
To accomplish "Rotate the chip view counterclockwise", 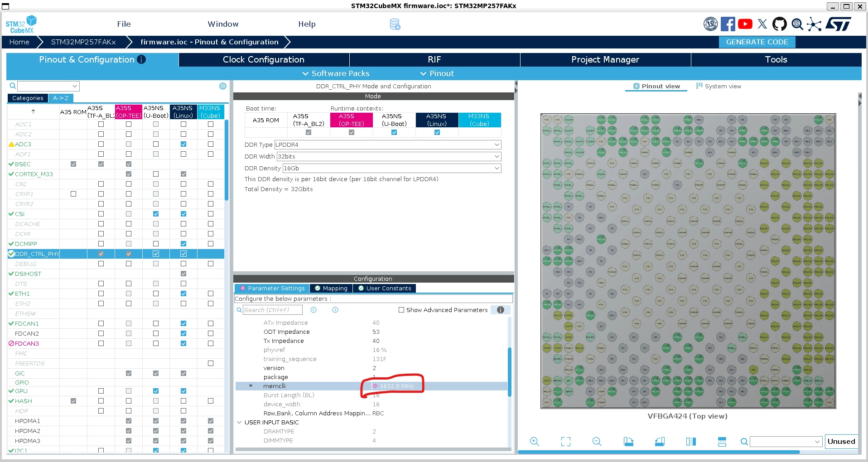I will [660, 442].
